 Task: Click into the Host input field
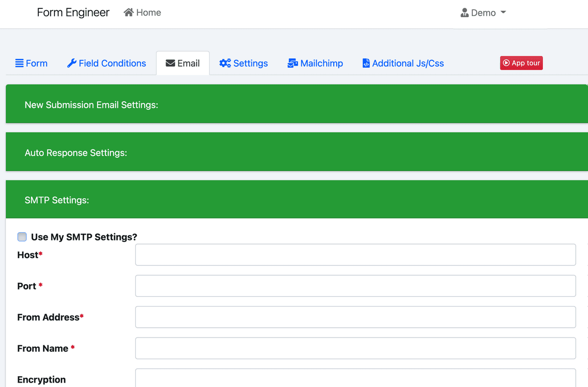pos(355,255)
